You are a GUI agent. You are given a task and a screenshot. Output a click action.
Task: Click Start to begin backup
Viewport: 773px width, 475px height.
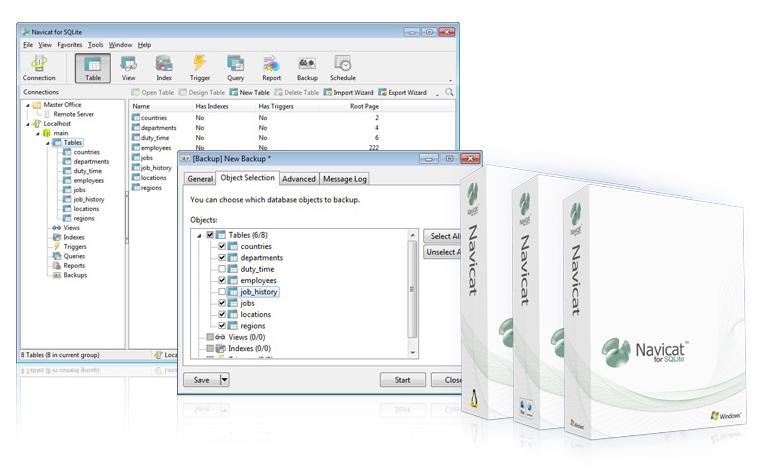click(x=402, y=379)
